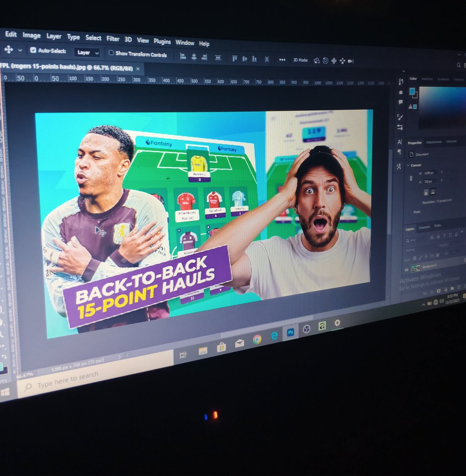Switch to the Swatches tab
The height and width of the screenshot is (476, 466).
pyautogui.click(x=427, y=79)
